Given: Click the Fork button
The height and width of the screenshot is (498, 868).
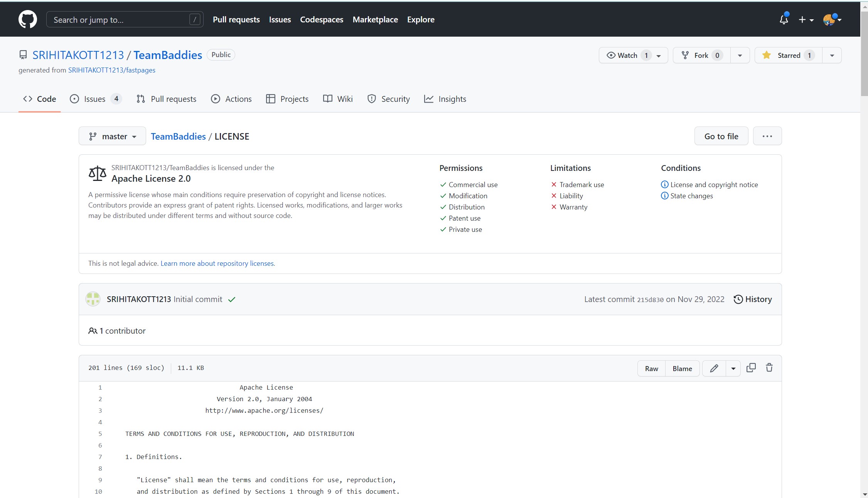Looking at the screenshot, I should coord(701,55).
